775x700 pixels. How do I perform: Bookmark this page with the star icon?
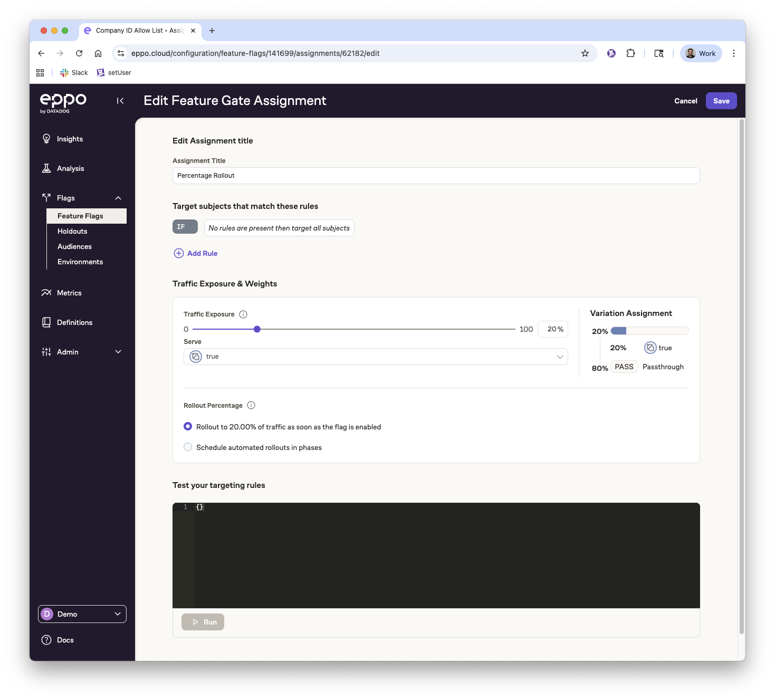585,53
